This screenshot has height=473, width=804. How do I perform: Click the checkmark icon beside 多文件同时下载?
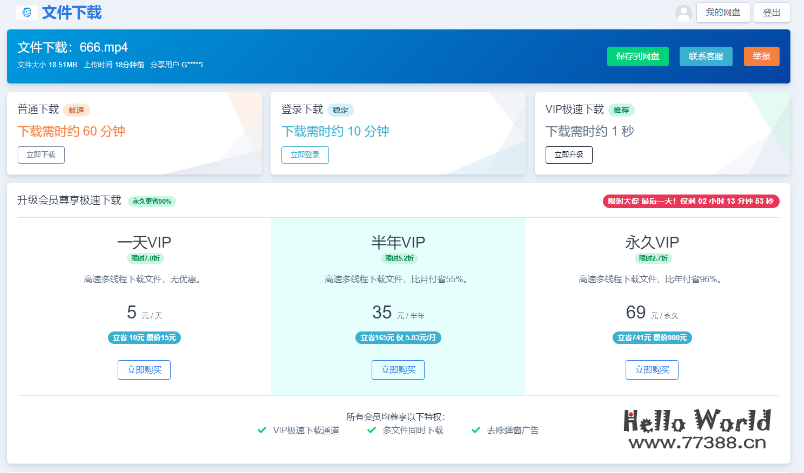click(372, 430)
